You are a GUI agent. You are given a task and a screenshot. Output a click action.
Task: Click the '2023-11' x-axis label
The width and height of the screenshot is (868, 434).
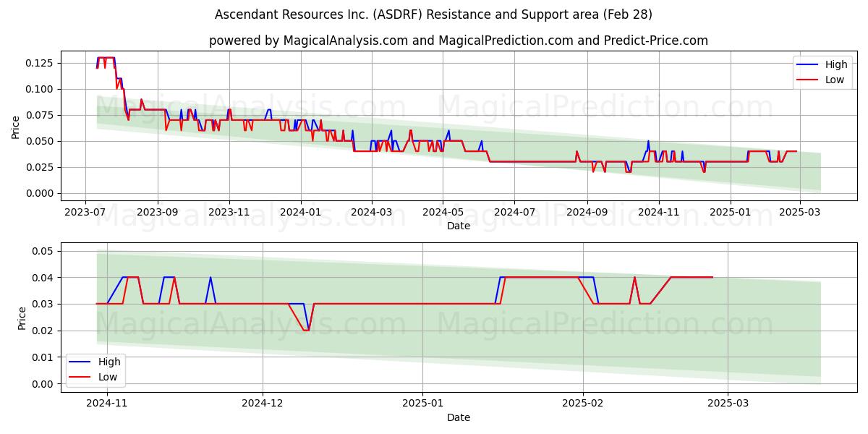[229, 213]
